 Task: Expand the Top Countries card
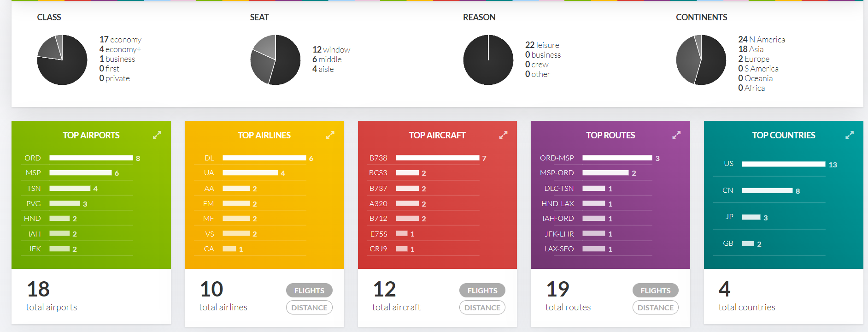(x=850, y=135)
